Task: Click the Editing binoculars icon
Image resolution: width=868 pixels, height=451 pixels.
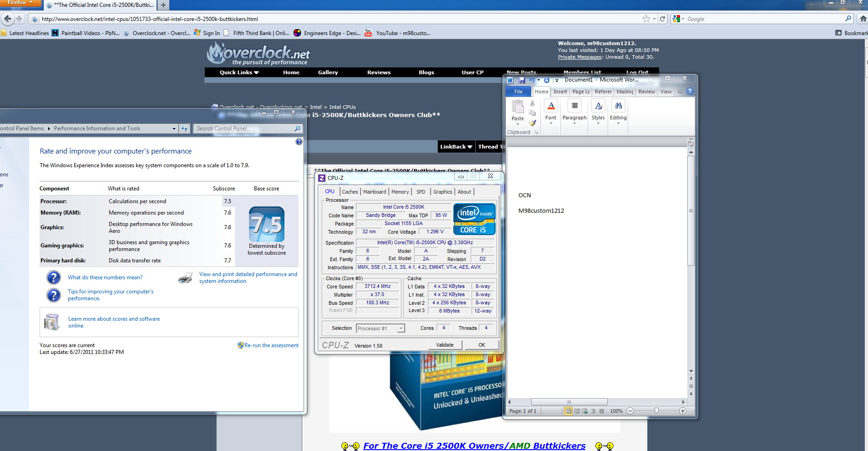Action: point(618,106)
